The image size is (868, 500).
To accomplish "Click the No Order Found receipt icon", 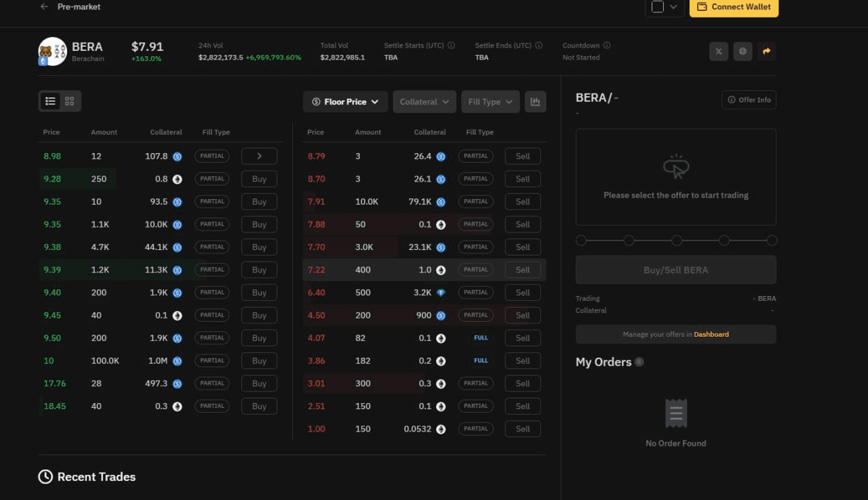I will [676, 413].
